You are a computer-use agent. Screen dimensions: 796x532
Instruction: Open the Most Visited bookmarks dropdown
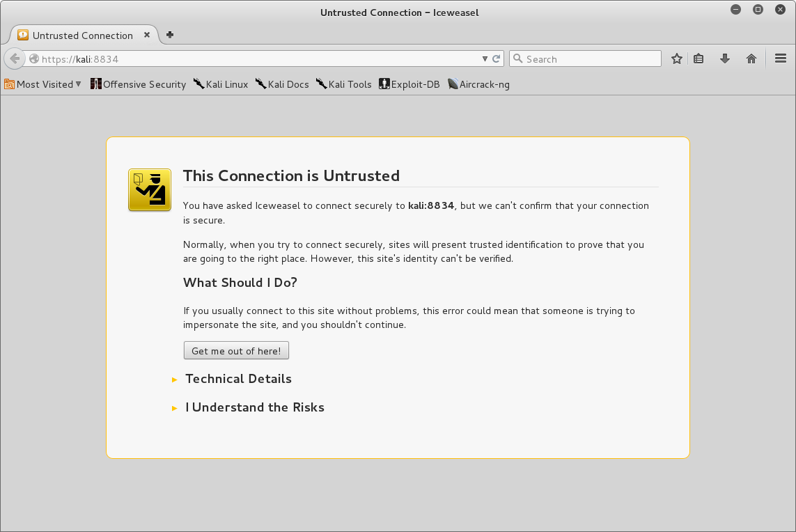42,84
